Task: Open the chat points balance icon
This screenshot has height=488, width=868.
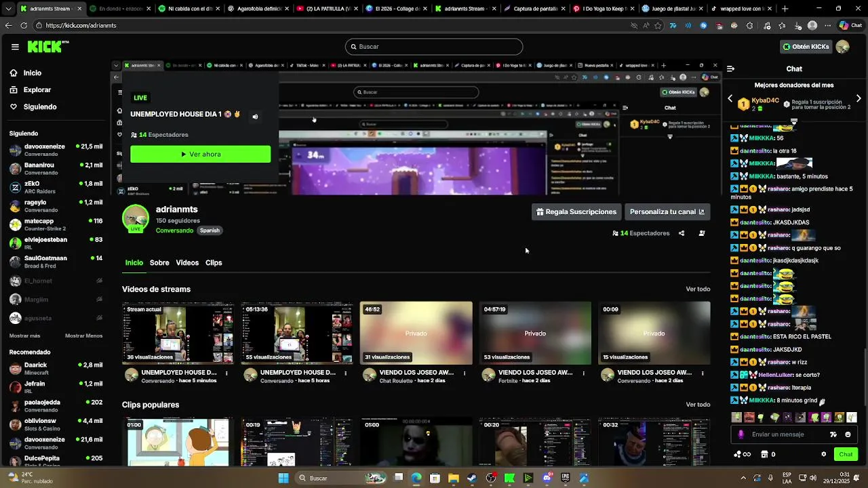Action: [743, 454]
